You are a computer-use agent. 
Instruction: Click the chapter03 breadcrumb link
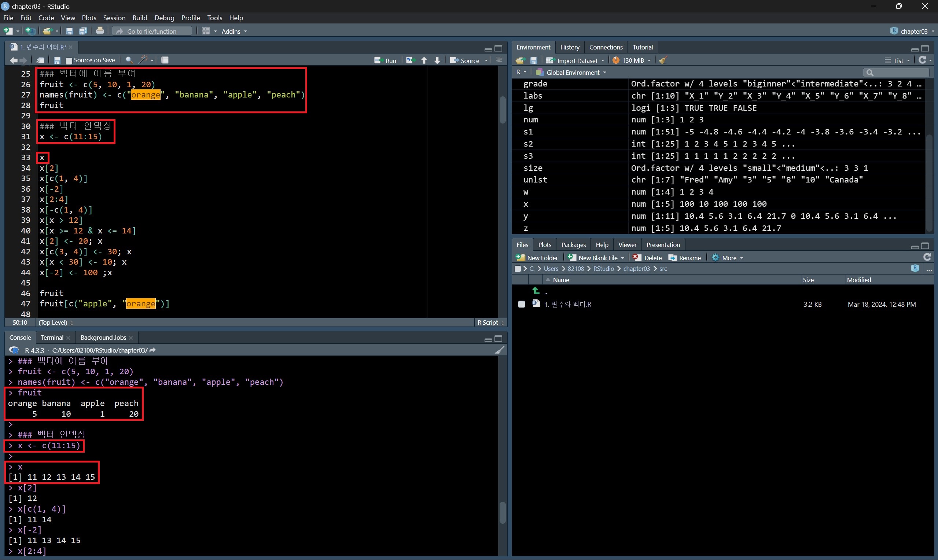pos(636,269)
